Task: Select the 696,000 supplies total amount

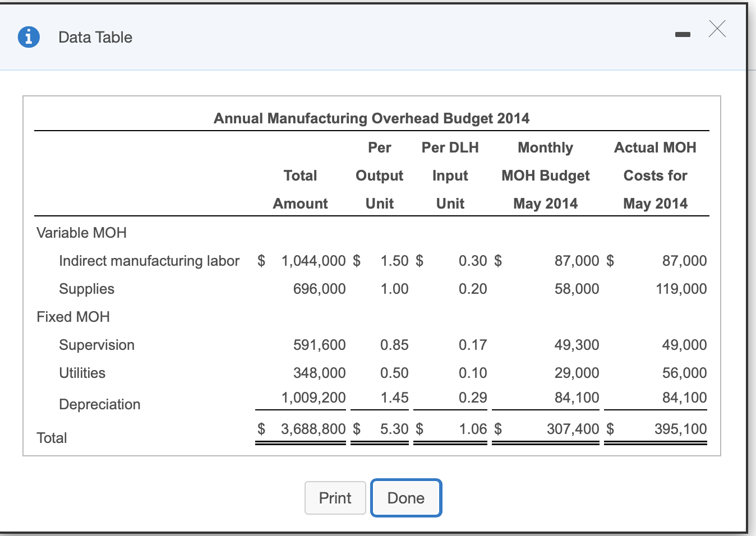Action: click(x=320, y=289)
